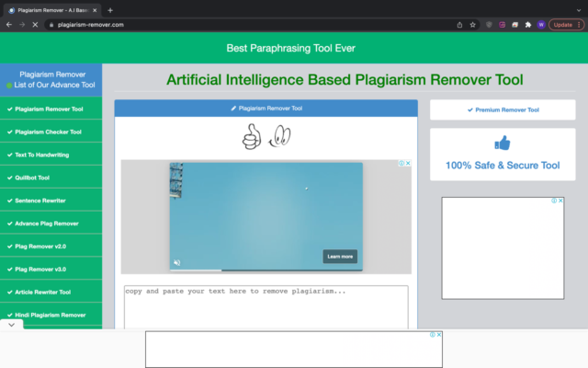Click the thumbs-up hand sketch image
Image resolution: width=588 pixels, height=368 pixels.
[251, 137]
